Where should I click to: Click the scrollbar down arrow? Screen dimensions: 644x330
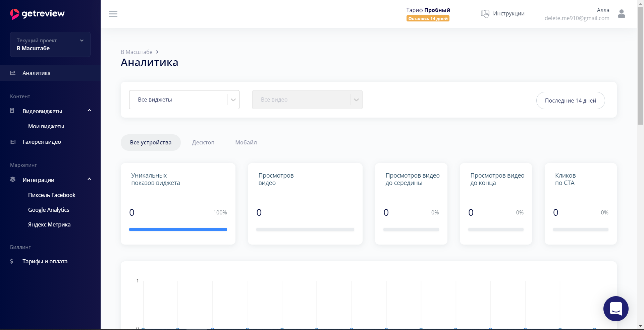pos(640,326)
